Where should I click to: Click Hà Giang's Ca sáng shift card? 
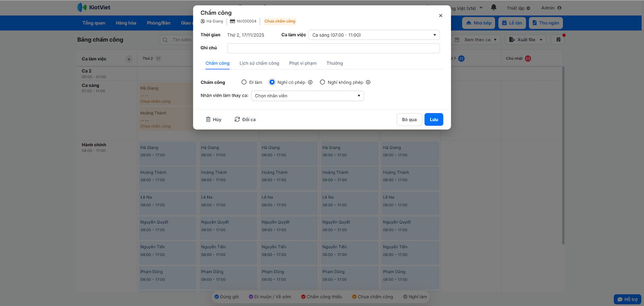coord(166,94)
